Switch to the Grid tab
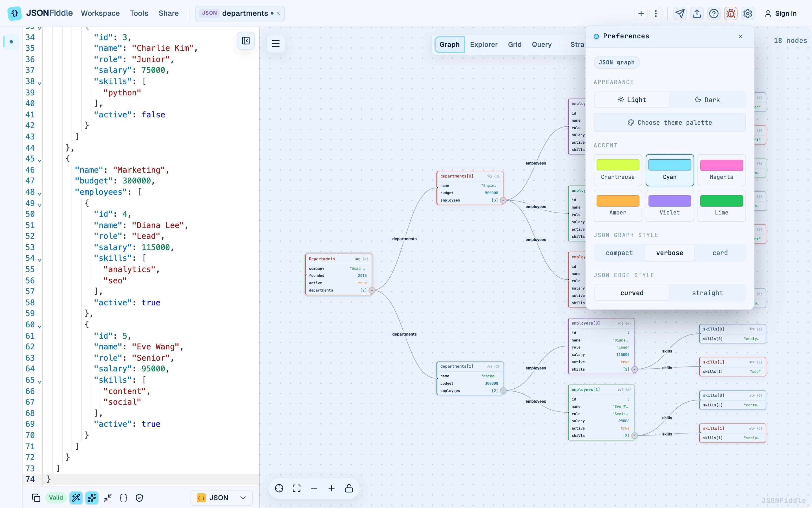This screenshot has height=508, width=812. [x=515, y=44]
